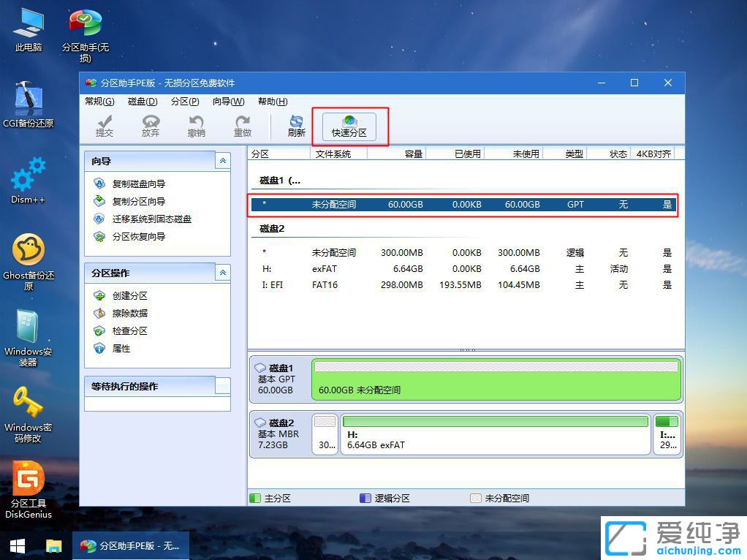This screenshot has width=747, height=560.
Task: Click the 刷新 (Refresh) toolbar icon
Action: [296, 126]
